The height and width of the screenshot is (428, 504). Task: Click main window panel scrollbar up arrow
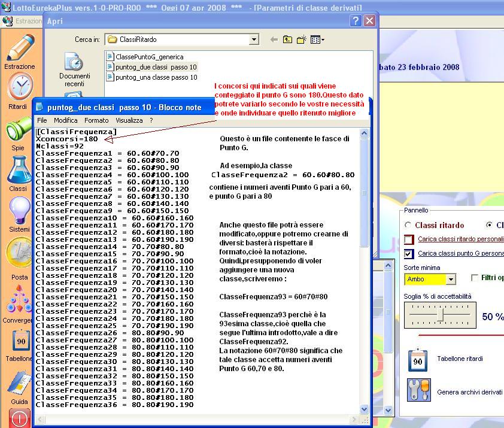(x=388, y=266)
